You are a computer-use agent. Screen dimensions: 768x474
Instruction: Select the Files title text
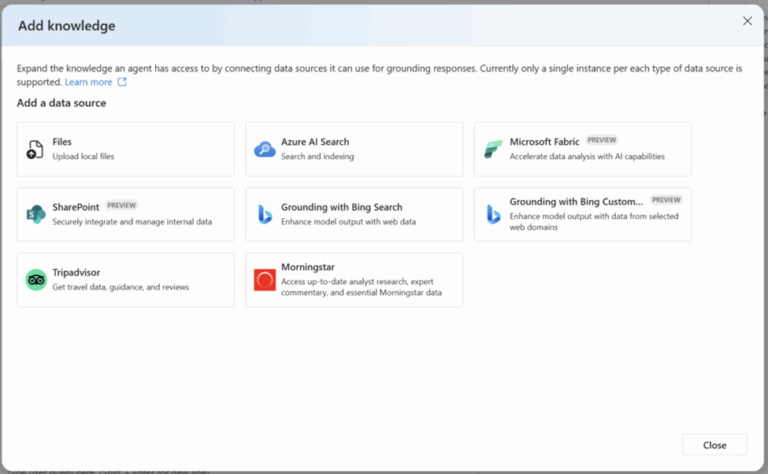[x=62, y=142]
